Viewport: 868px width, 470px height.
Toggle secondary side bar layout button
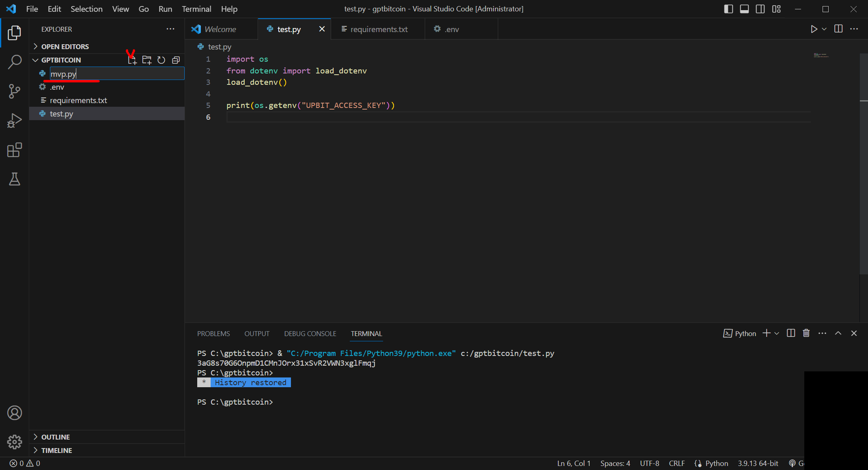click(760, 9)
